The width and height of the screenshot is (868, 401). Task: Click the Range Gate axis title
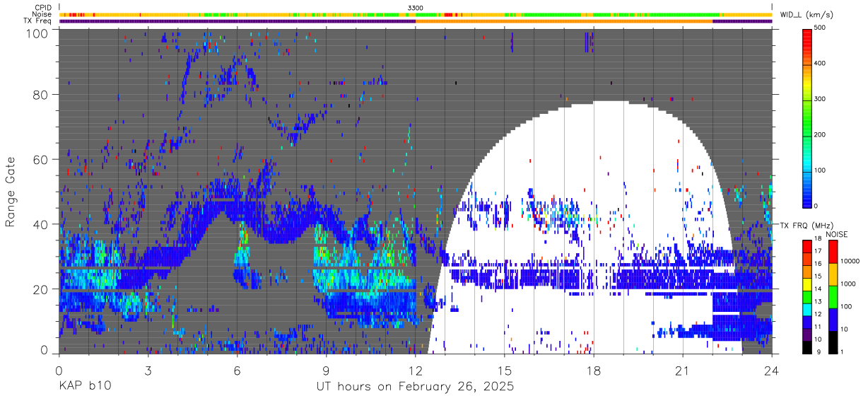pos(11,192)
